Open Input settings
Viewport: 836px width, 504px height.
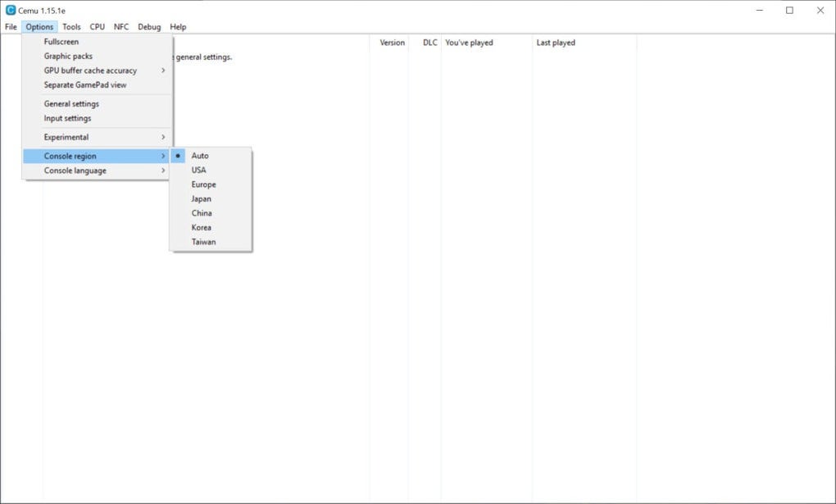98,118
